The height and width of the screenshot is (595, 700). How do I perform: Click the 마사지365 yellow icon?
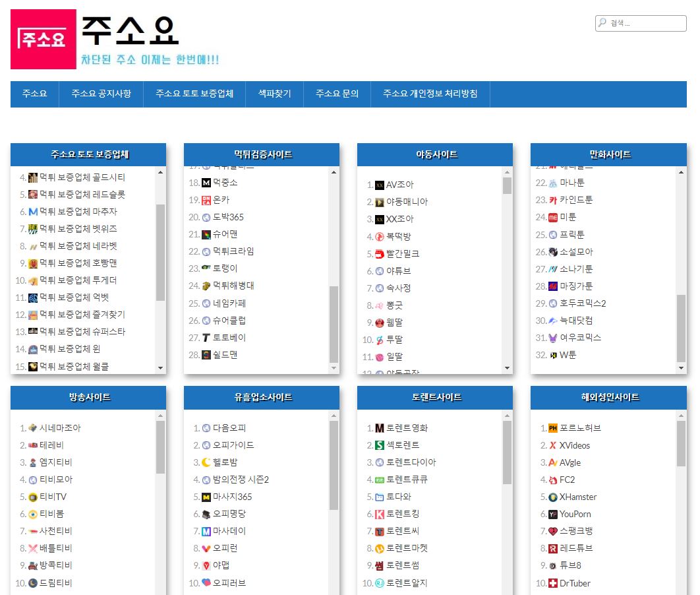coord(206,497)
